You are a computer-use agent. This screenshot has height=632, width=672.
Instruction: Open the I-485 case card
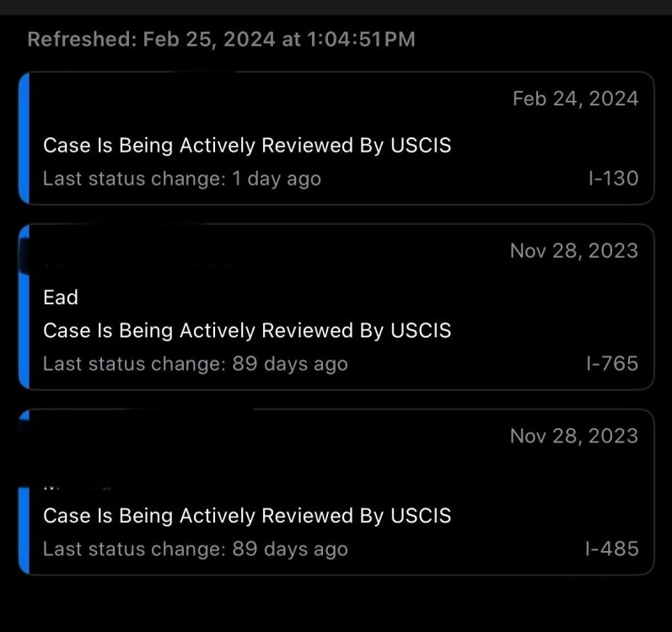pos(336,492)
